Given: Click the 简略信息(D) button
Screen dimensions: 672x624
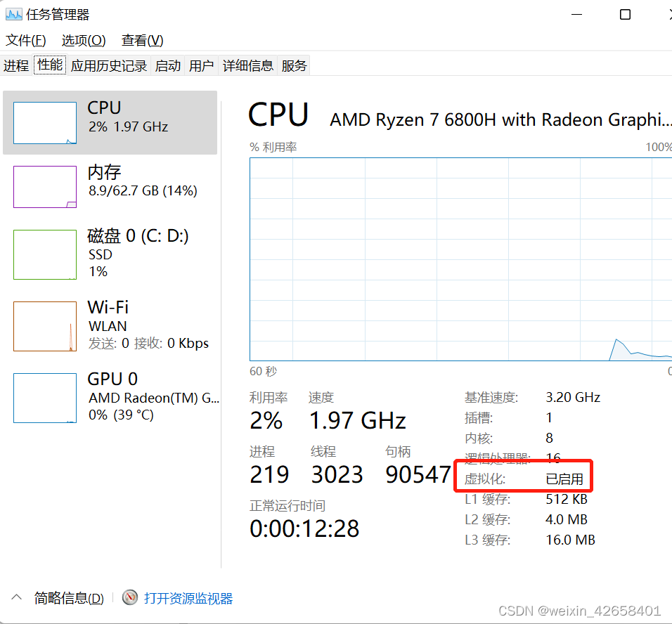Looking at the screenshot, I should coord(69,598).
